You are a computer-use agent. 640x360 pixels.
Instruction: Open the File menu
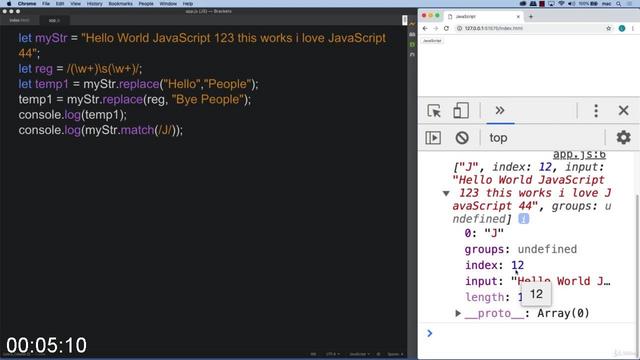coord(46,4)
